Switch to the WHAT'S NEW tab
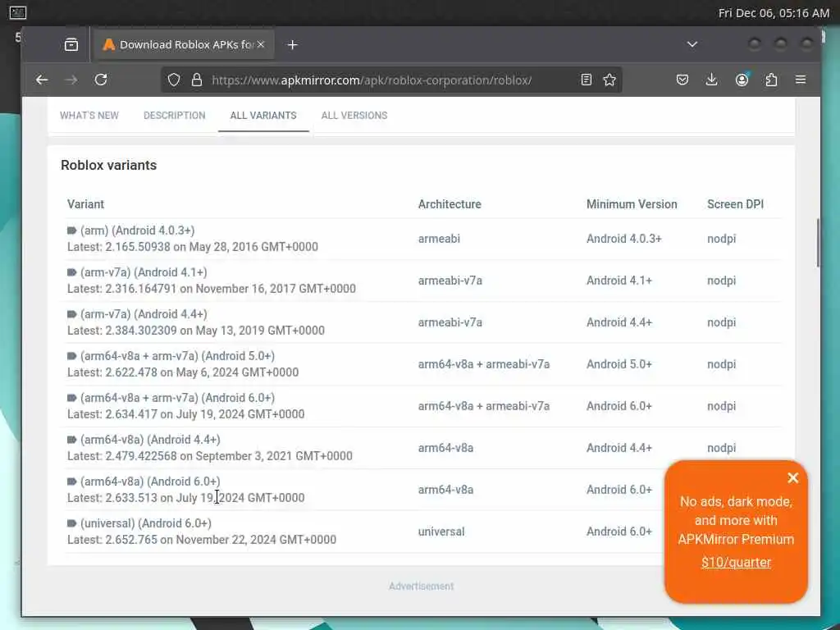The height and width of the screenshot is (630, 840). tap(89, 115)
